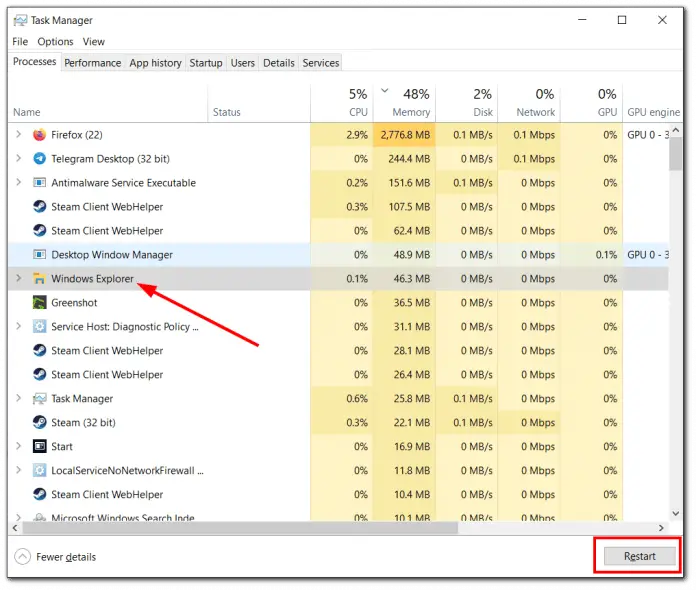Click the Windows Explorer folder icon
Viewport: 696px width, 590px height.
click(x=40, y=278)
